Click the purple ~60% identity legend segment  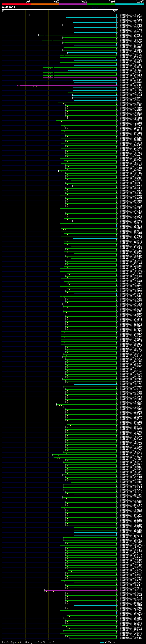73,4
